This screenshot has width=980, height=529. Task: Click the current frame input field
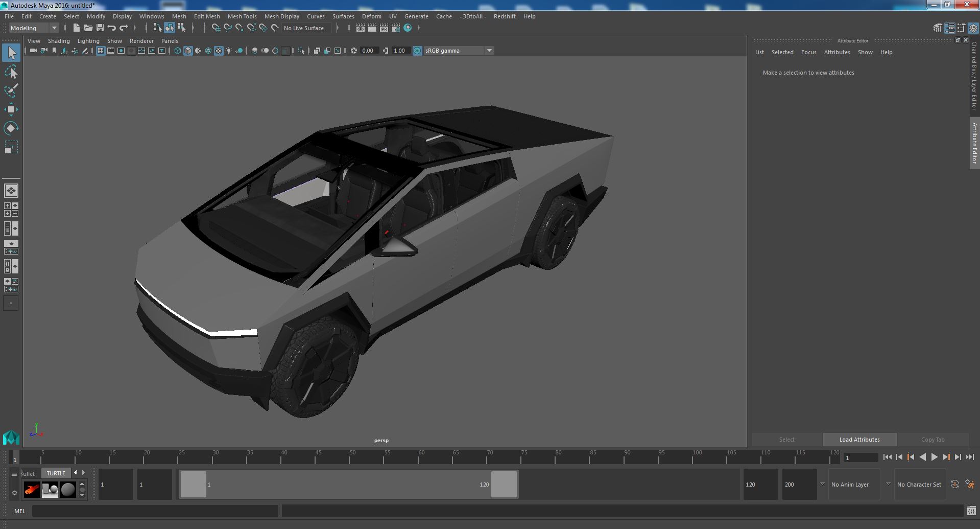coord(861,457)
